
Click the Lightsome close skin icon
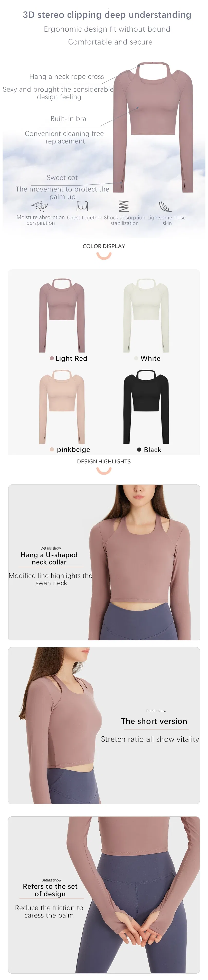(165, 206)
